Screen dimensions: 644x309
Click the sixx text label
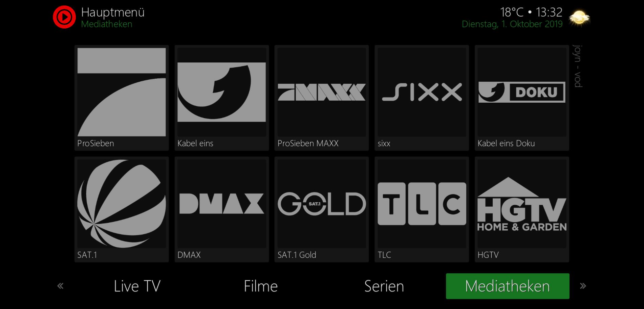(384, 144)
